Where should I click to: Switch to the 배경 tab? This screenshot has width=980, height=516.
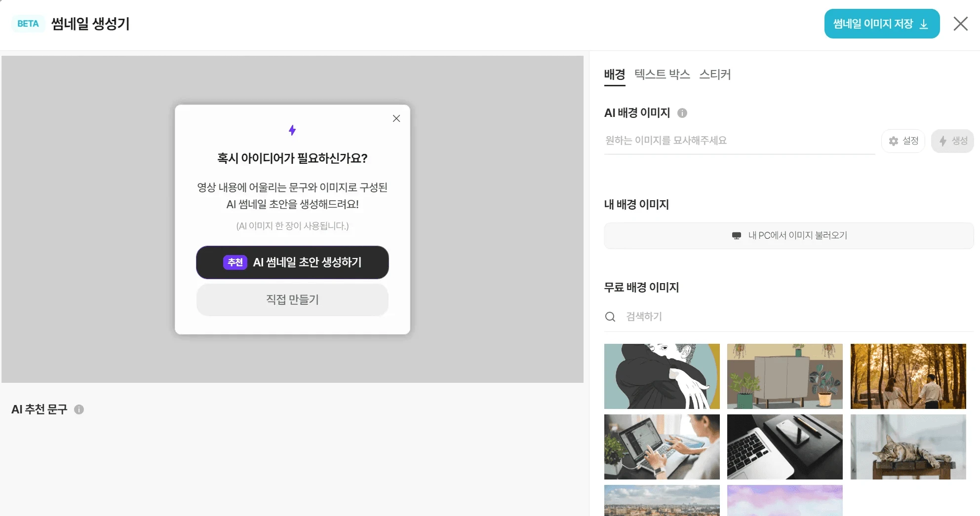[x=615, y=75]
